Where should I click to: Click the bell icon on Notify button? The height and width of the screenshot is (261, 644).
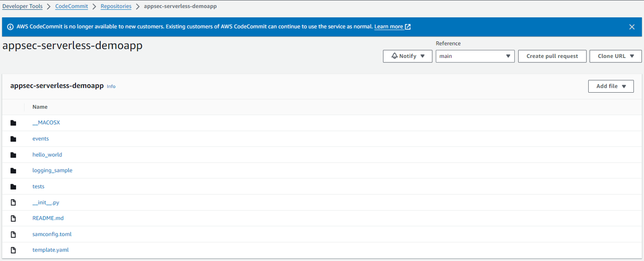click(394, 56)
